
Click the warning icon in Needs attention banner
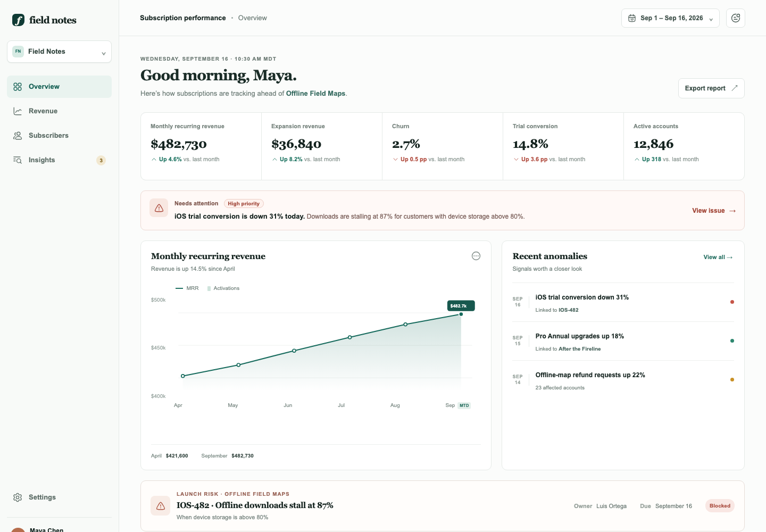pyautogui.click(x=159, y=209)
